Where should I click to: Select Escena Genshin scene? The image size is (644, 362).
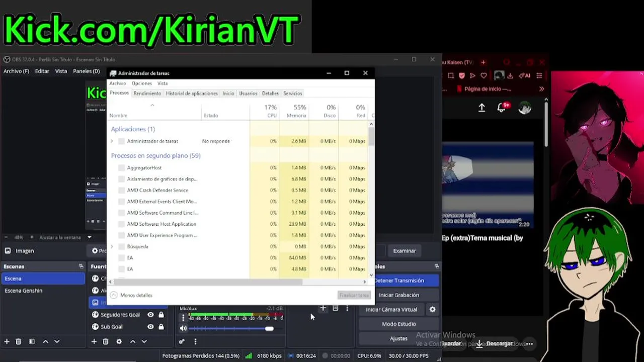[x=24, y=291]
